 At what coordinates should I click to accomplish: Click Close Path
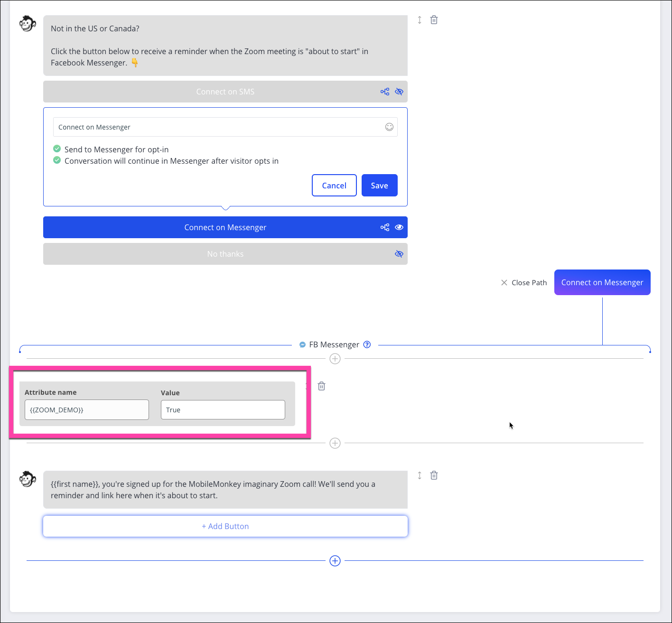click(524, 282)
